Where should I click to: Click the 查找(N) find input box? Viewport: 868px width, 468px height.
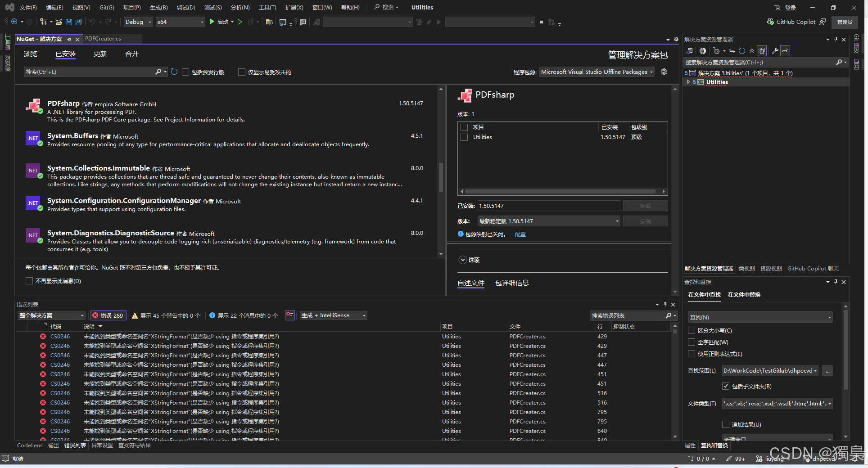pyautogui.click(x=760, y=317)
